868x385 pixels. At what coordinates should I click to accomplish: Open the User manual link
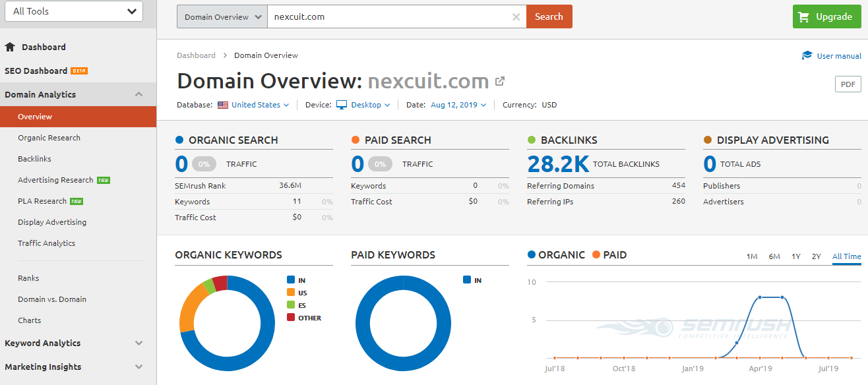(839, 56)
